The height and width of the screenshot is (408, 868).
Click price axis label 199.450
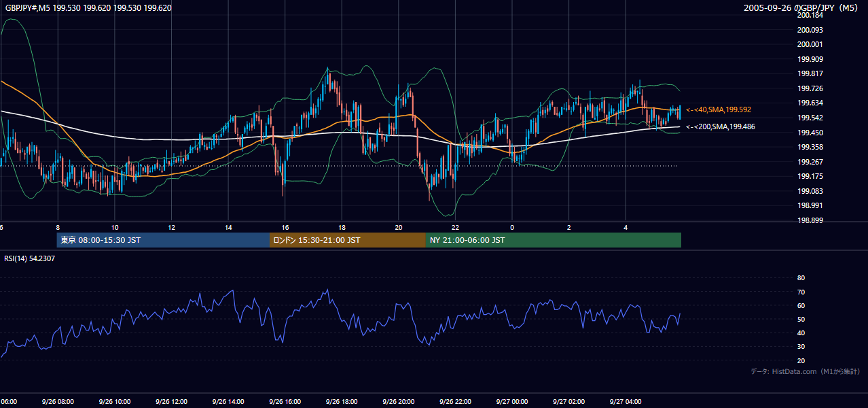pyautogui.click(x=810, y=133)
